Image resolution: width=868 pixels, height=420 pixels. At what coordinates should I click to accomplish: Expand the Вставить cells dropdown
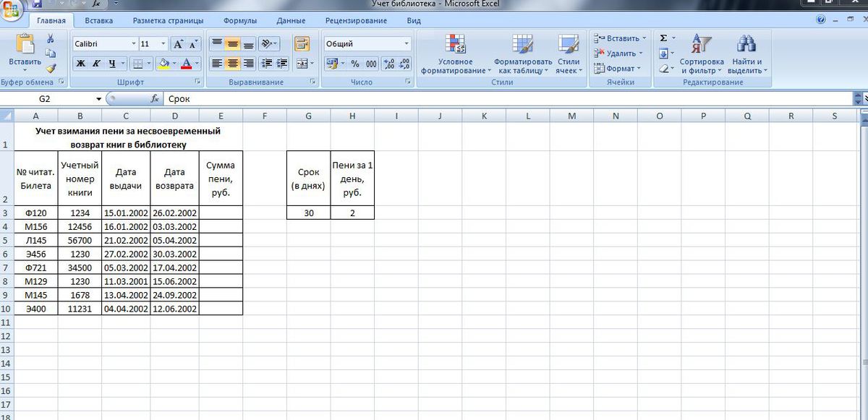pyautogui.click(x=643, y=38)
